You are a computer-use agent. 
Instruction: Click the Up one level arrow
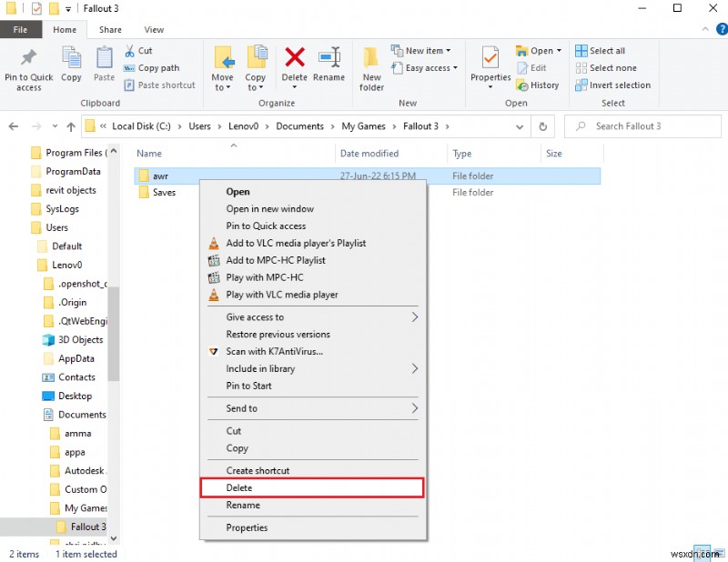[x=71, y=126]
